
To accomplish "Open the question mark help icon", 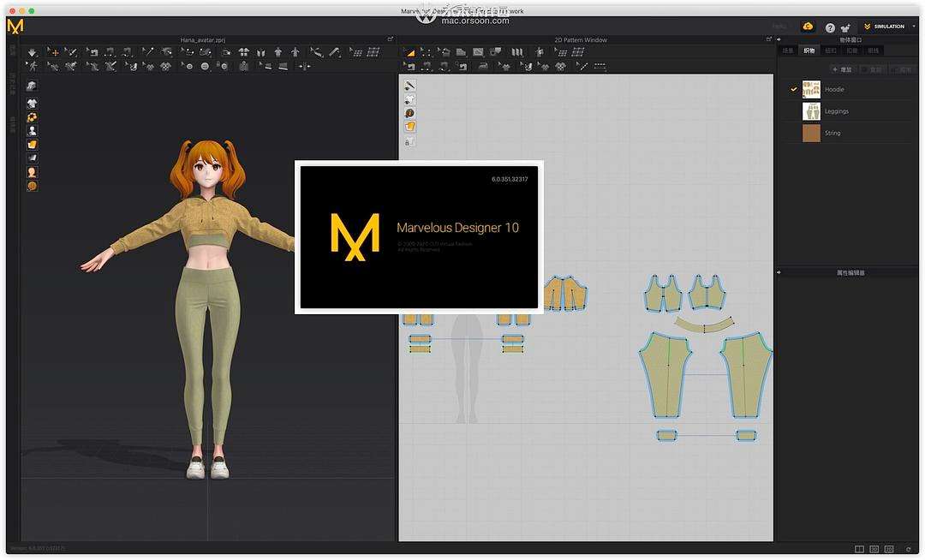I will (x=829, y=27).
